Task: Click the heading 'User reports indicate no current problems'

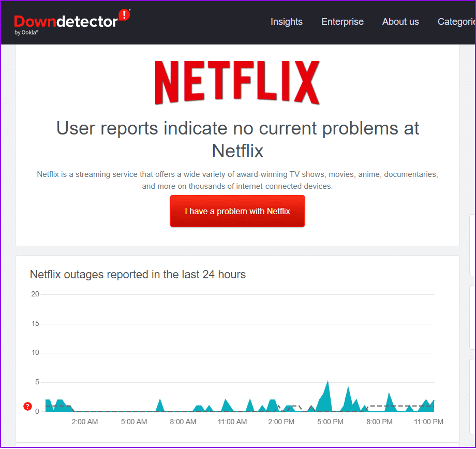Action: [x=237, y=139]
